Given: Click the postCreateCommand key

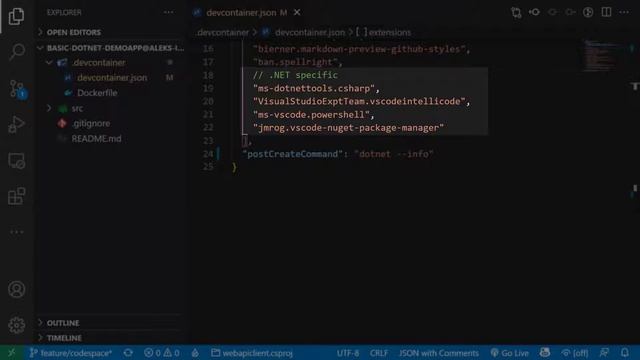Looking at the screenshot, I should tap(292, 154).
